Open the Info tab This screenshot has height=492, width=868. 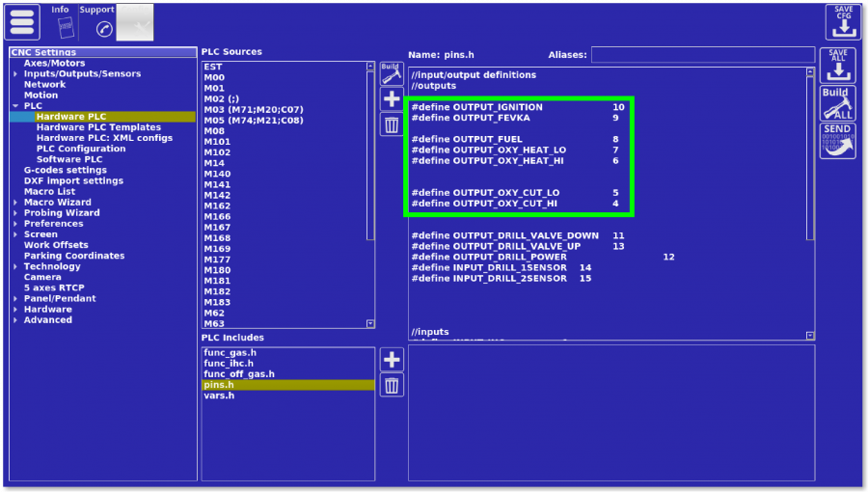click(60, 21)
